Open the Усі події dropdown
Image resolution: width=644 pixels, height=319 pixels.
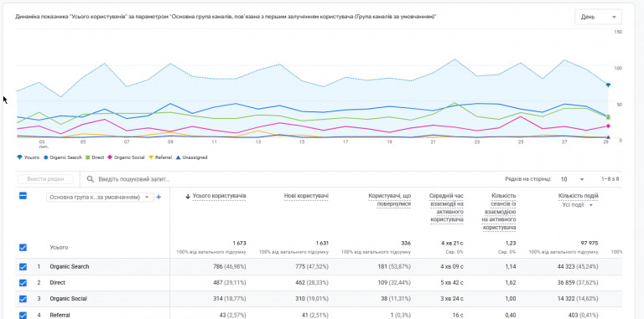pos(578,205)
